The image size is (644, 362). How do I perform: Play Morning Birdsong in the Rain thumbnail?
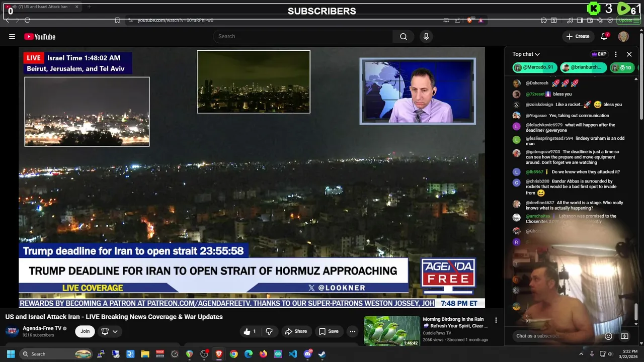pos(391,331)
